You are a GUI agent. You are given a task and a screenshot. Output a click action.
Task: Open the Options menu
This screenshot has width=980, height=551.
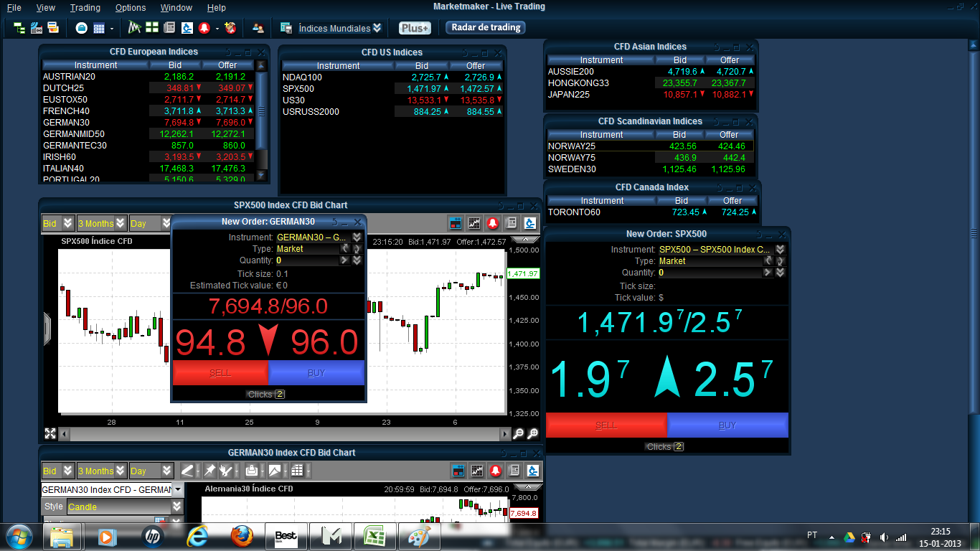click(x=131, y=8)
